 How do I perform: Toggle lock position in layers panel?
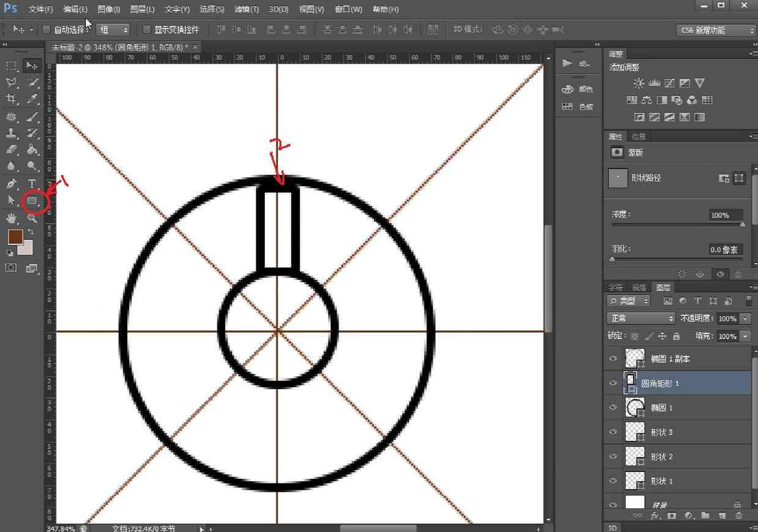[663, 336]
